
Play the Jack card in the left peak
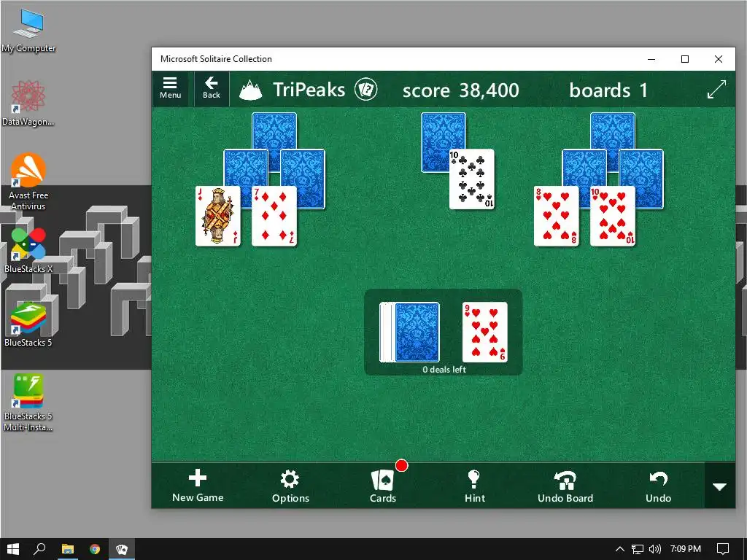point(217,216)
